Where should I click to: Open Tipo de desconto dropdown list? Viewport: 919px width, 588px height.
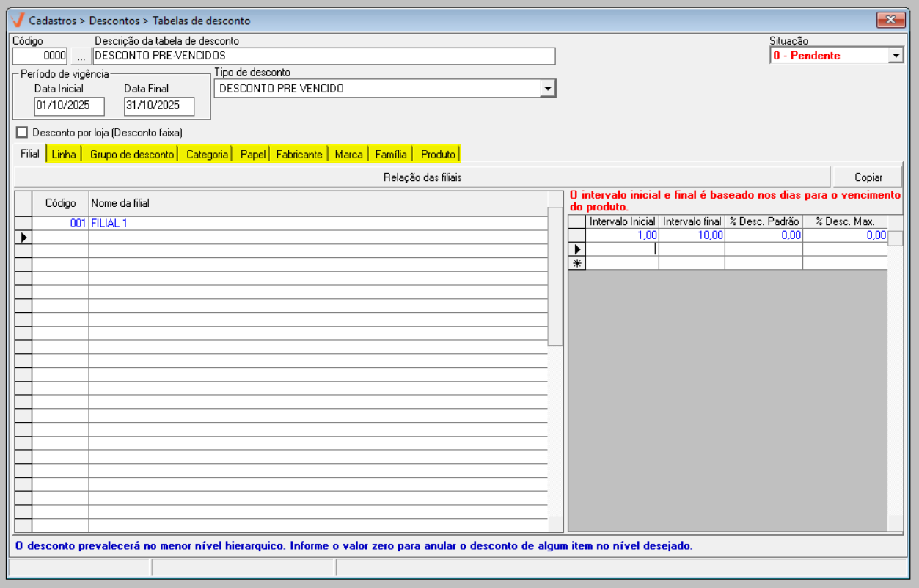tap(547, 89)
